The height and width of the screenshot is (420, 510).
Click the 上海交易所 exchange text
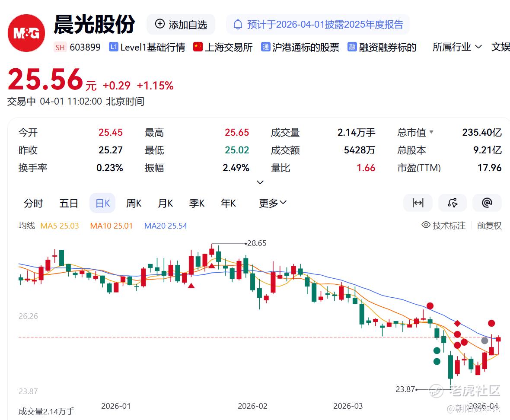pos(229,47)
